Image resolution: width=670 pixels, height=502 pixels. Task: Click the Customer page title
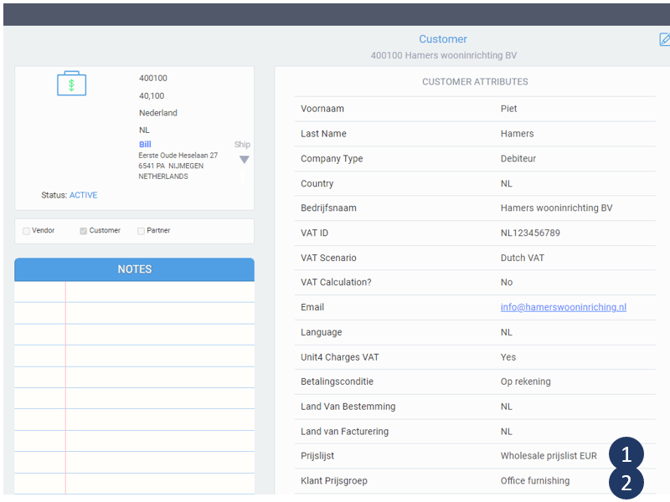point(443,39)
